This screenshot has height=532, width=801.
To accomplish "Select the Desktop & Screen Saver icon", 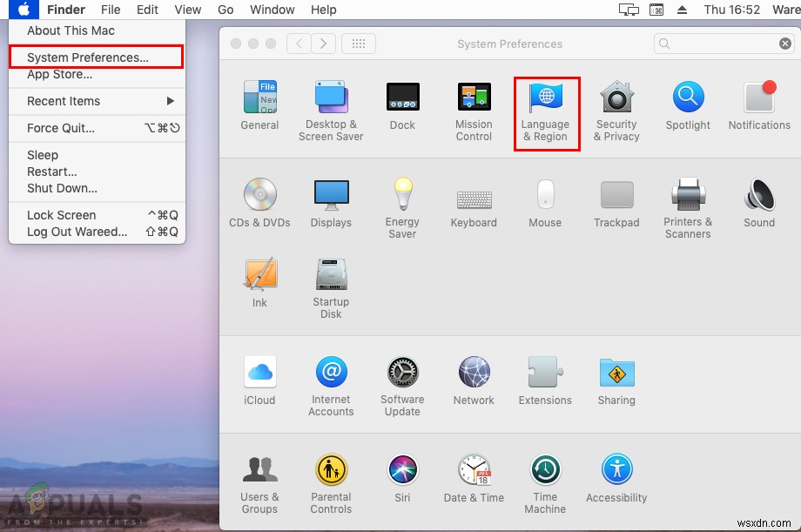I will 331,103.
